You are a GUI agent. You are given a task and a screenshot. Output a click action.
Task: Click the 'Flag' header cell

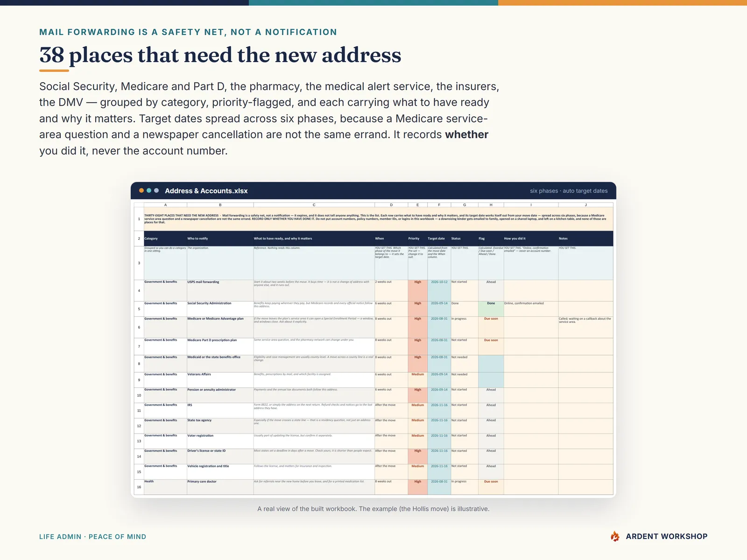491,238
